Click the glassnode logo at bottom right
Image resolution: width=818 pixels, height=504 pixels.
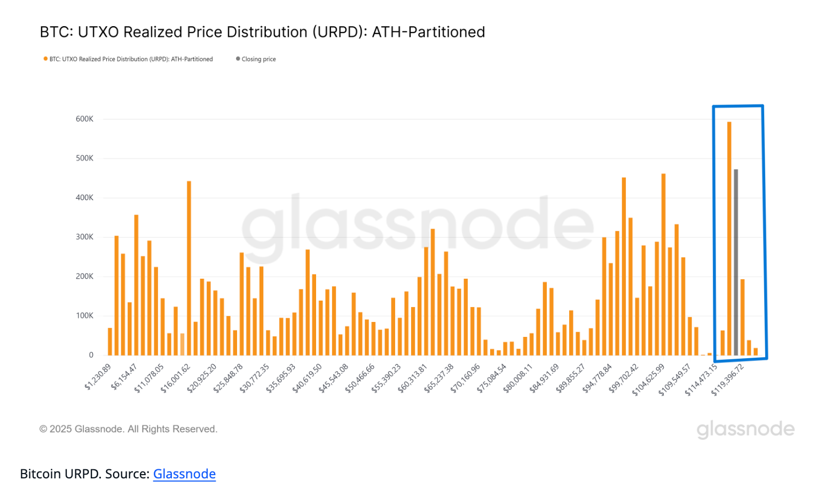pyautogui.click(x=745, y=429)
